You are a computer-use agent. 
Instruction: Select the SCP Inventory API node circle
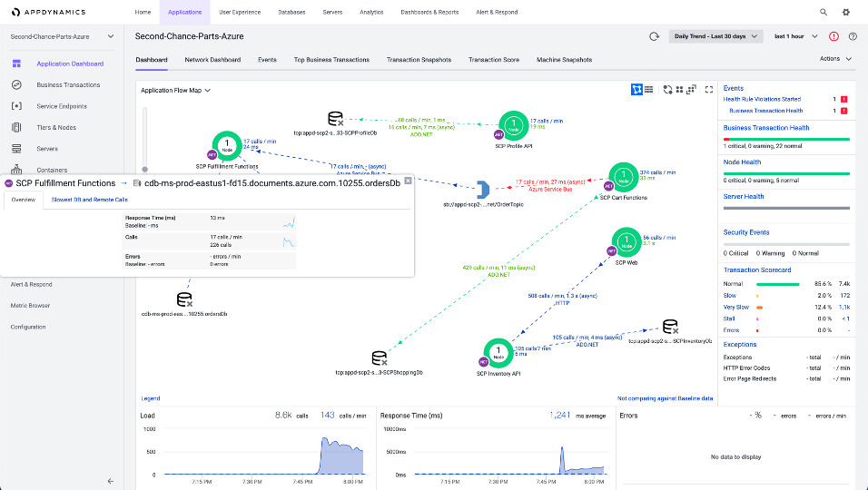coord(498,353)
